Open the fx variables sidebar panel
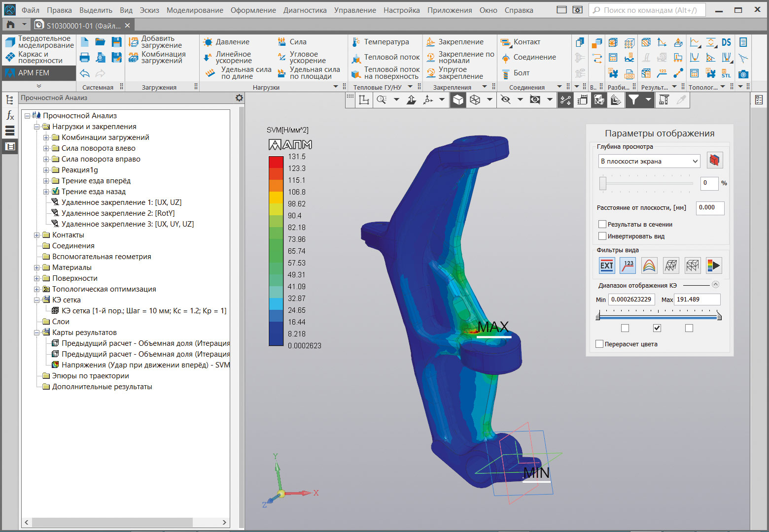Screen dimensions: 769x532 [x=10, y=115]
